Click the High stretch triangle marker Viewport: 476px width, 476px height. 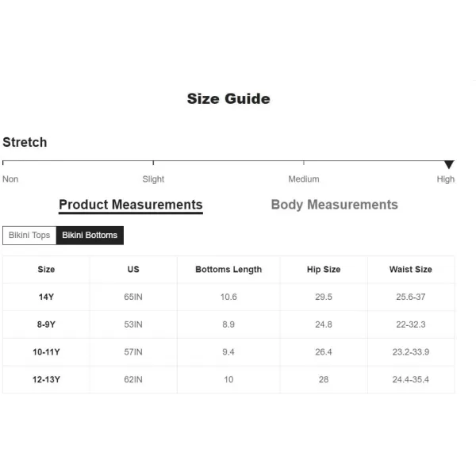(x=449, y=164)
